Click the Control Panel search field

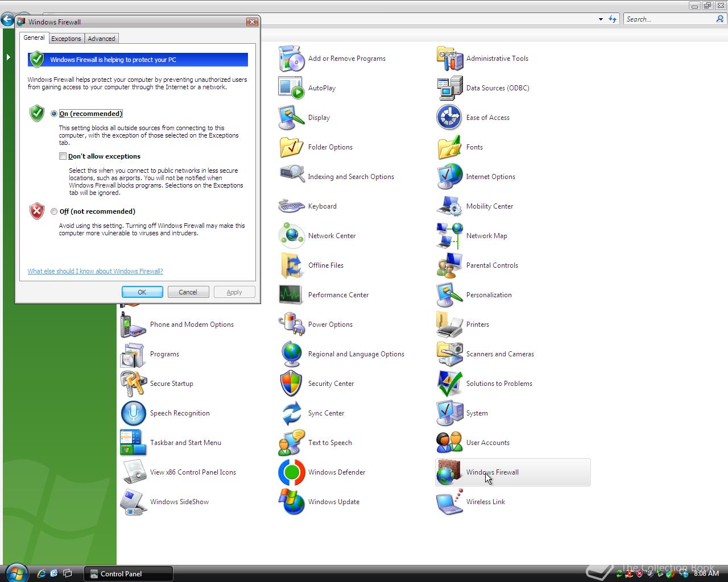(669, 19)
